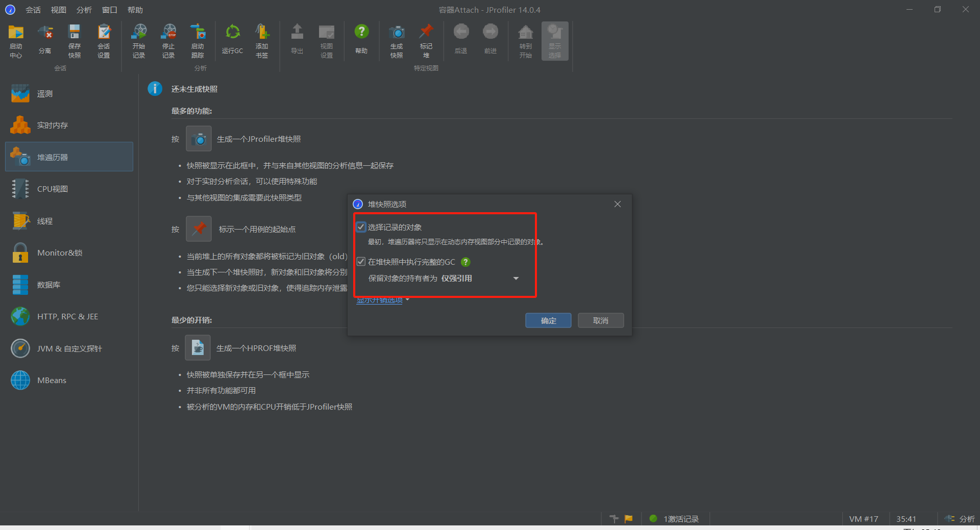Image resolution: width=980 pixels, height=530 pixels.
Task: Open the Databases (数据库) sidebar section
Action: click(69, 285)
